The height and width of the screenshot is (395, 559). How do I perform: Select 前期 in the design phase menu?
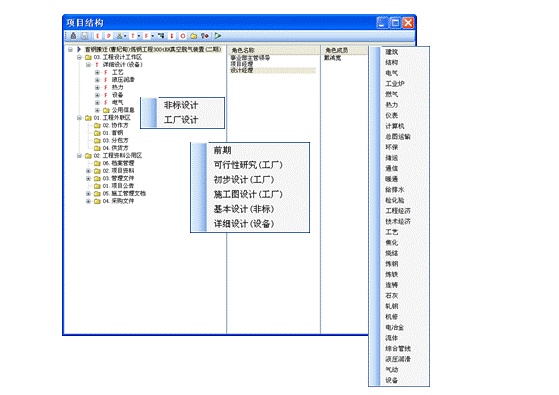click(x=222, y=150)
